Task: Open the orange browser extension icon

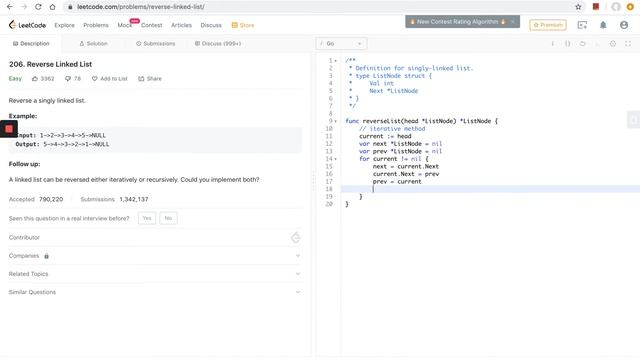Action: click(x=630, y=7)
